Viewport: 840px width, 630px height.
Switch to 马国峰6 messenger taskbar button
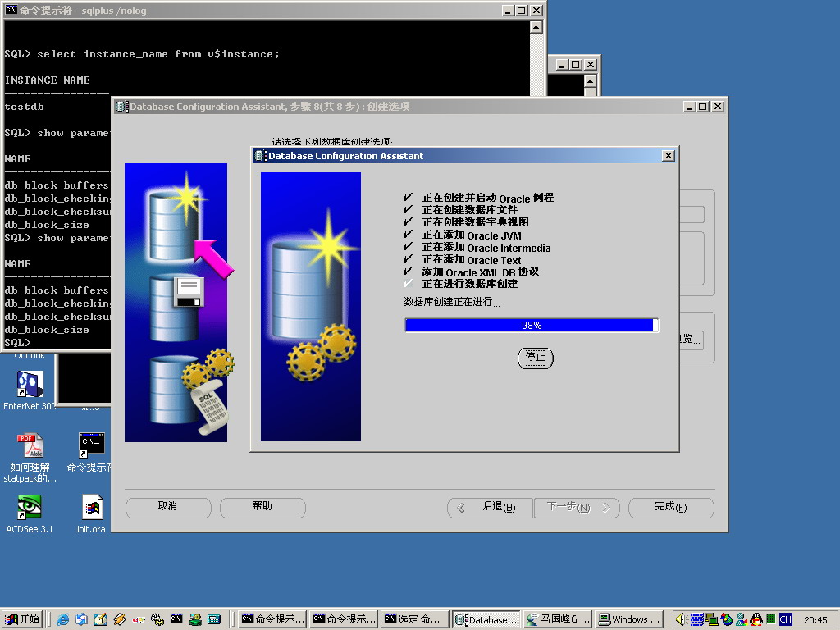[558, 619]
